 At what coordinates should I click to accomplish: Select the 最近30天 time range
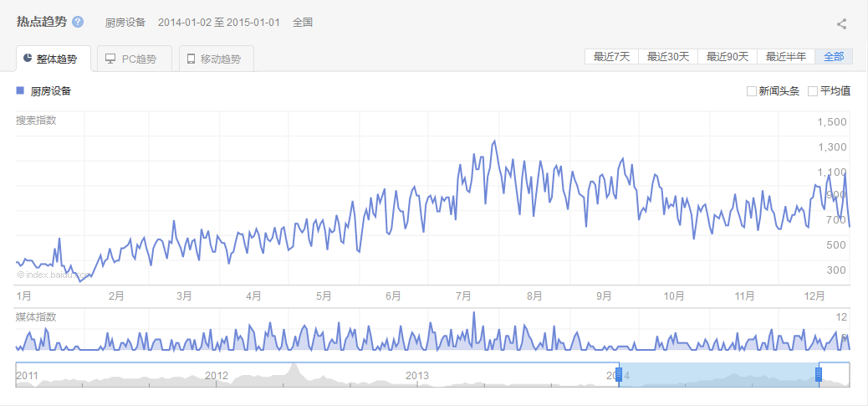point(668,56)
